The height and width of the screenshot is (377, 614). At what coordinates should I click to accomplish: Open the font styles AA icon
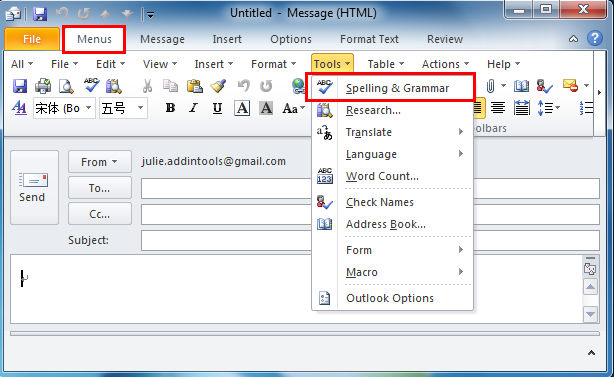(19, 108)
